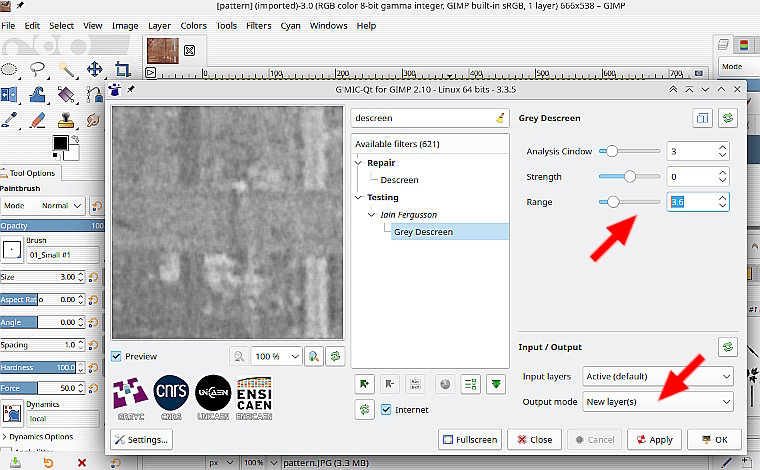Pick the Fuzzy Select magic wand tool

coord(66,69)
